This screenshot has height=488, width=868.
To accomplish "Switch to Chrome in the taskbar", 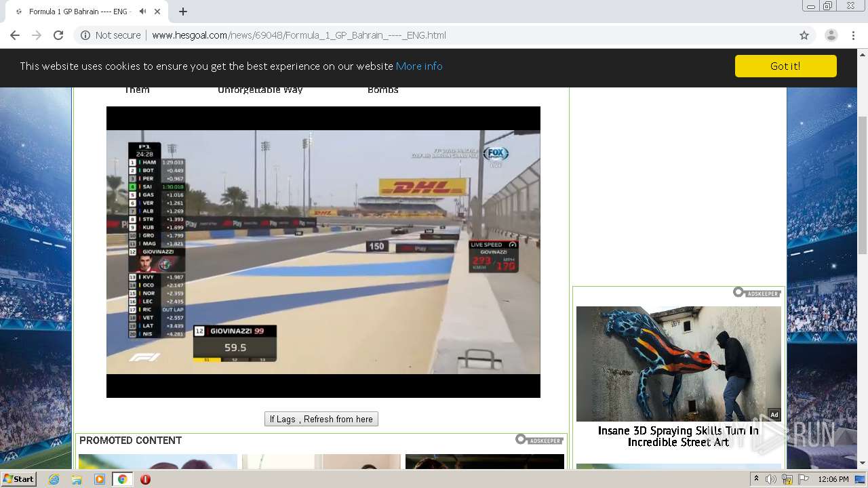I will [x=122, y=479].
